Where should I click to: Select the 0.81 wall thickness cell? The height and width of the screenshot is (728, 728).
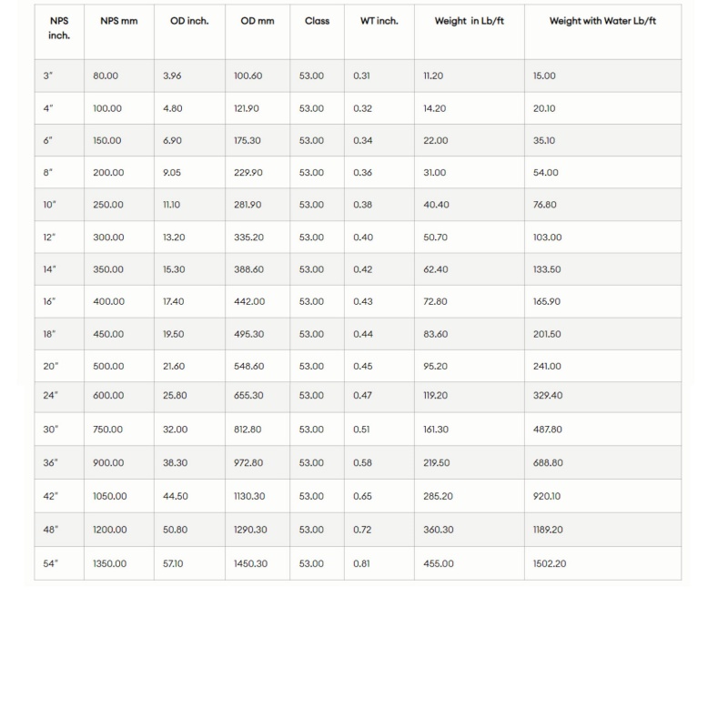[x=362, y=564]
